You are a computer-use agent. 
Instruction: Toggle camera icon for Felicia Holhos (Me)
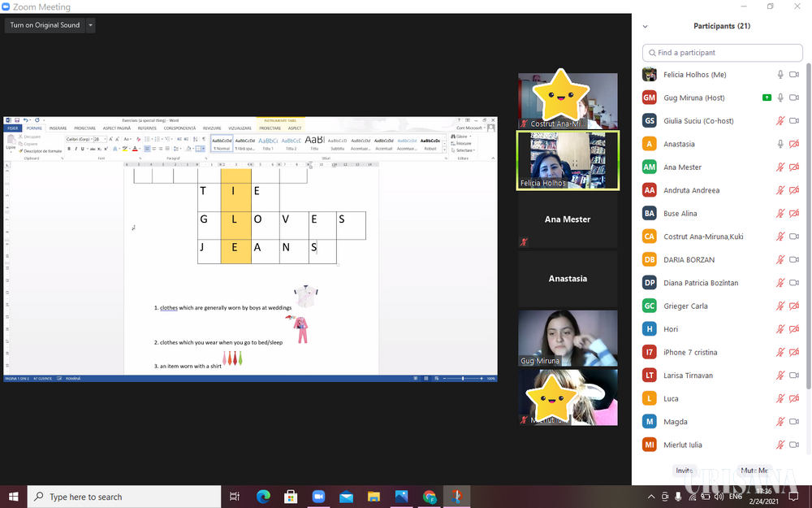[794, 75]
